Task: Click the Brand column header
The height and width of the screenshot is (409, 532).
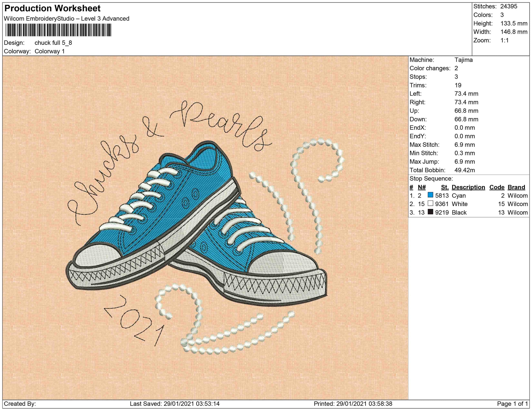Action: click(x=516, y=187)
